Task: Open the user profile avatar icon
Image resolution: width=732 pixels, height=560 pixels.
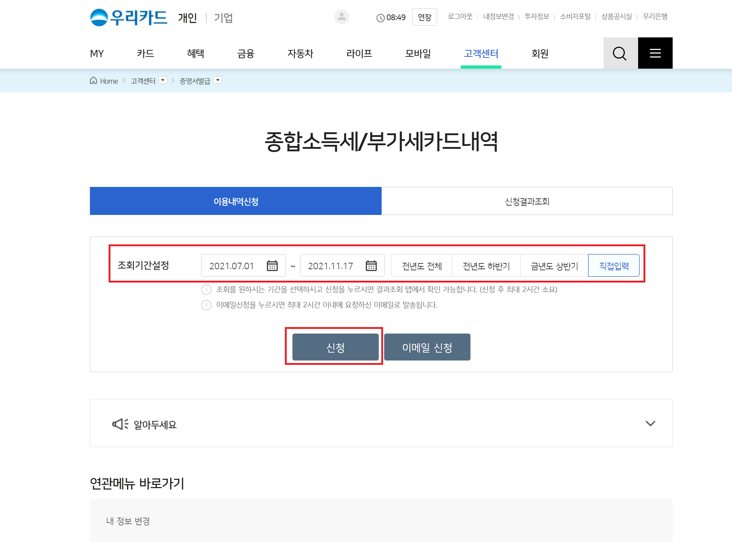Action: [x=341, y=17]
